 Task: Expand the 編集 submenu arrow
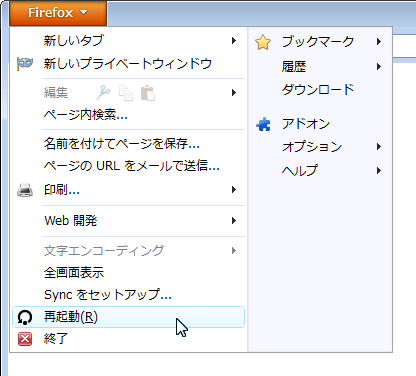234,92
